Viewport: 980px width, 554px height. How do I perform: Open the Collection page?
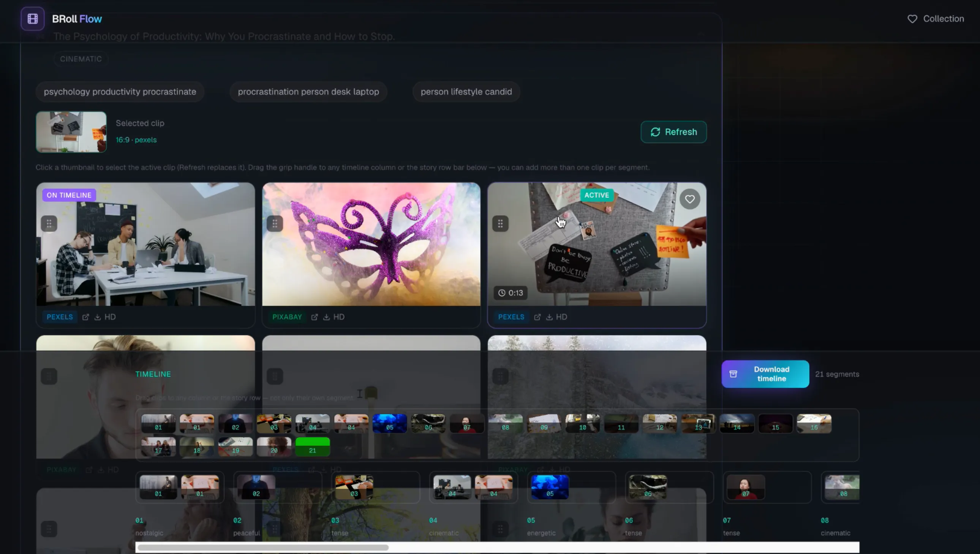pyautogui.click(x=936, y=19)
